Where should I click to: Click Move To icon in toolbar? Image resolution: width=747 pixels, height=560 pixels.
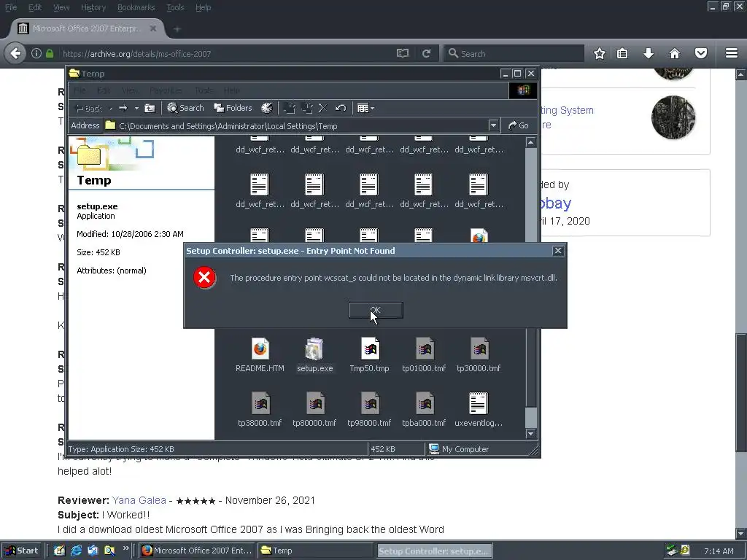(289, 109)
